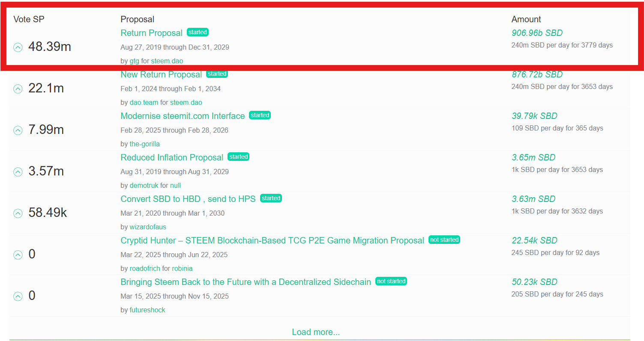
Task: Click the not started badge on Decentralized Sidechain
Action: tap(391, 281)
